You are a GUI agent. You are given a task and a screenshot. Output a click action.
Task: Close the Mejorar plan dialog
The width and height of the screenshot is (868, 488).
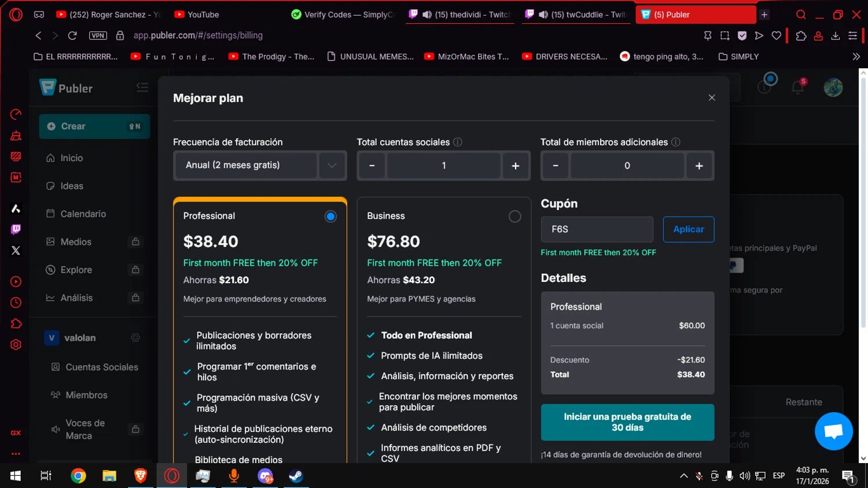pos(712,98)
